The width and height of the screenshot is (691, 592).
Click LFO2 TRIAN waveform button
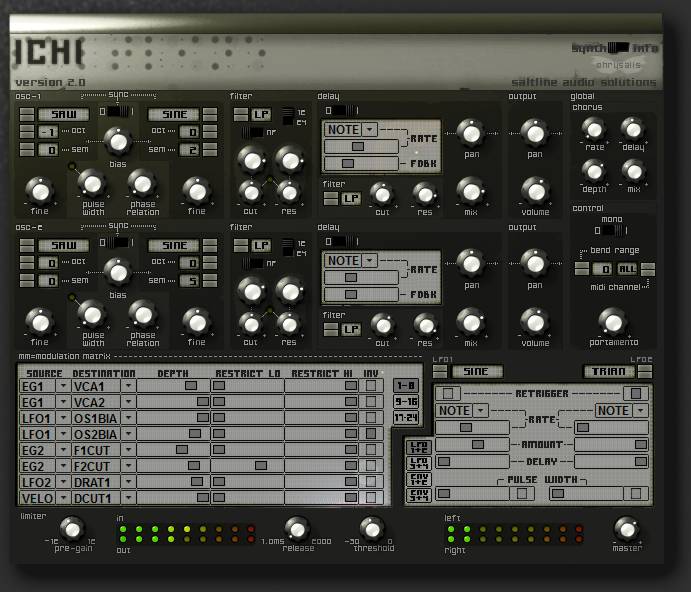(x=609, y=371)
